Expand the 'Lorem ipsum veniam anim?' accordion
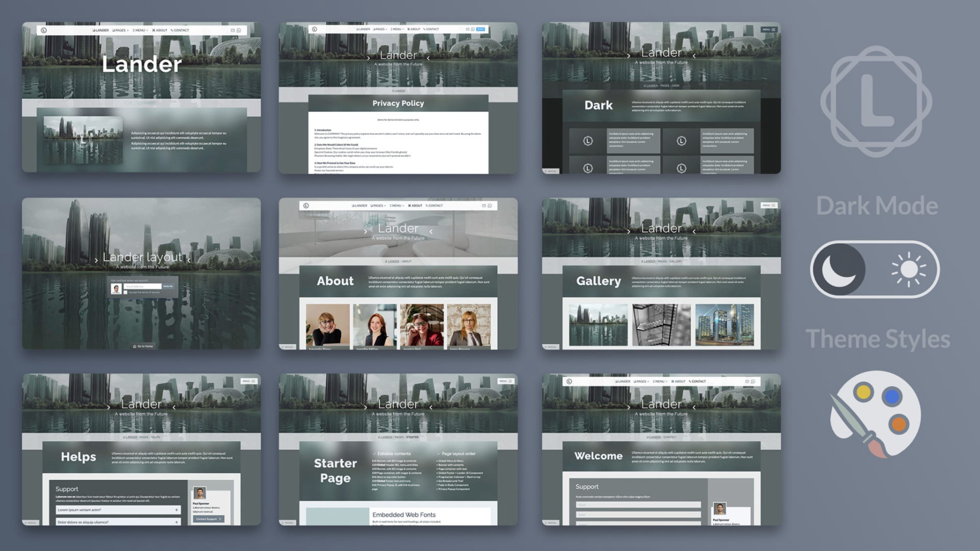 [118, 510]
